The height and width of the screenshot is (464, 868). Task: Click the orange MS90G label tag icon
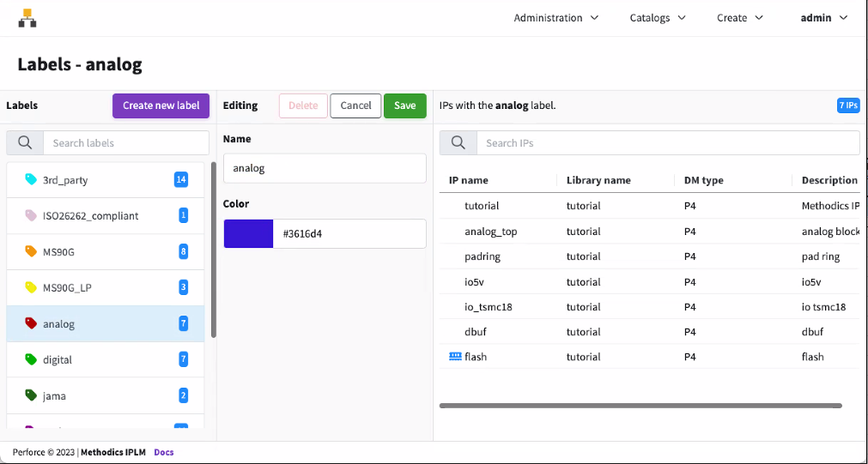31,251
